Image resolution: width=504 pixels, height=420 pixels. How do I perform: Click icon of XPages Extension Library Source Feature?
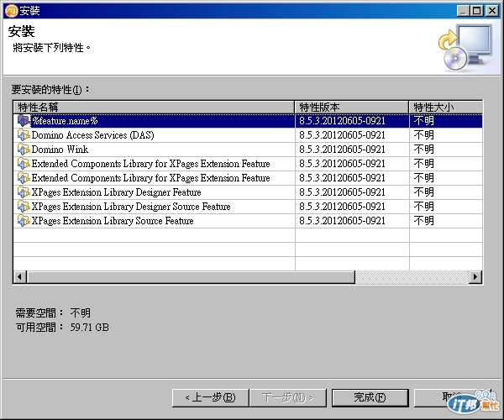[x=24, y=221]
